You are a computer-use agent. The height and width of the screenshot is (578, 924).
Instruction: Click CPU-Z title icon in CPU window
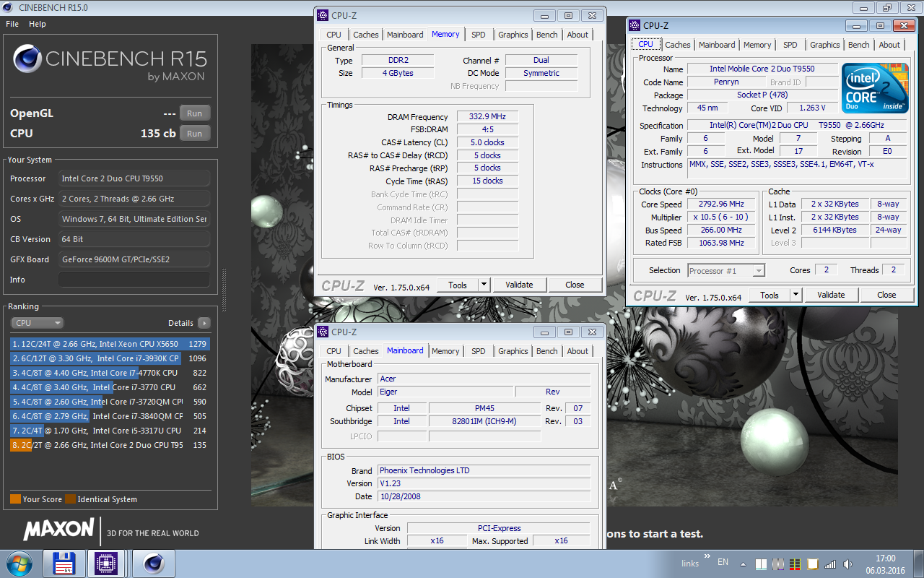point(635,26)
